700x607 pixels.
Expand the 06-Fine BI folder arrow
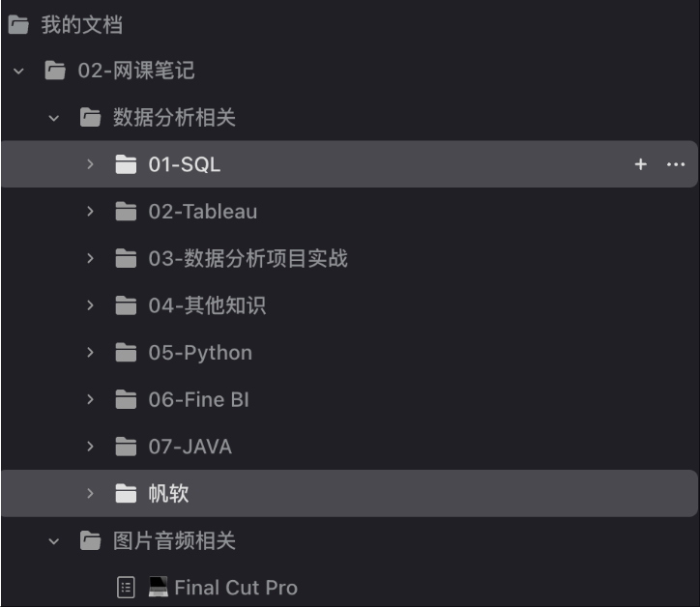[x=90, y=400]
